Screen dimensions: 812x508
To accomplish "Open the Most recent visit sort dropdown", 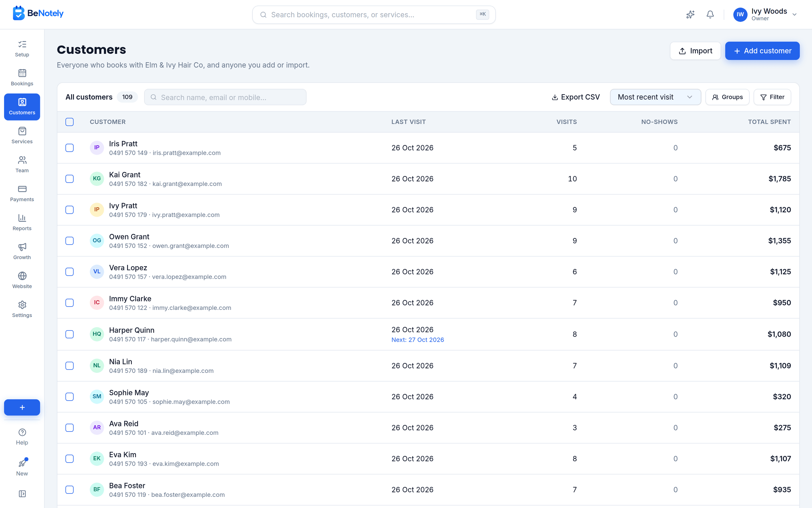I will 655,97.
